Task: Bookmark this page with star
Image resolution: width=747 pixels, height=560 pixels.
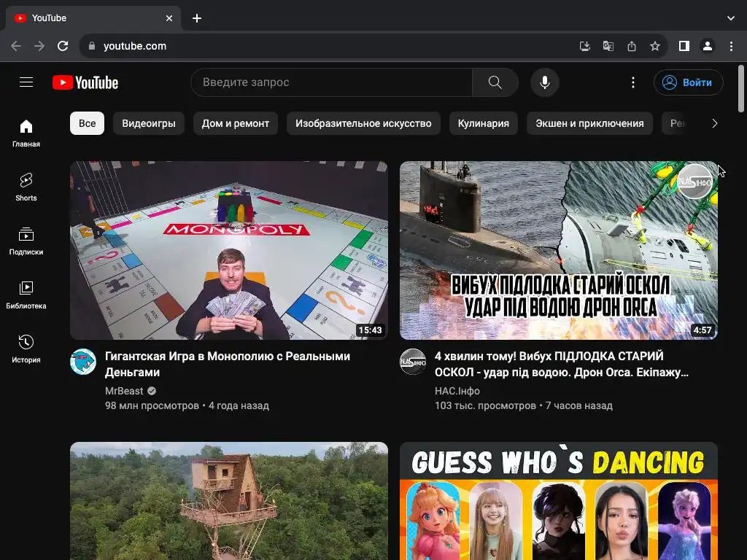Action: click(x=655, y=46)
